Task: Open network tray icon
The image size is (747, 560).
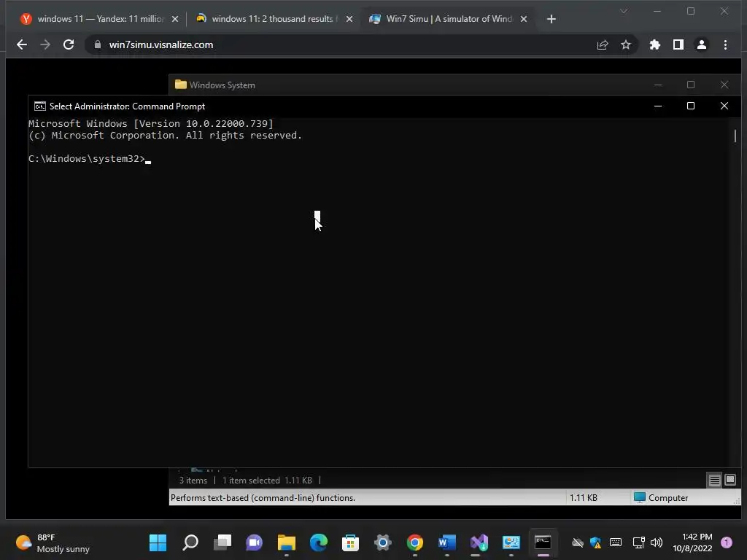Action: pyautogui.click(x=638, y=542)
